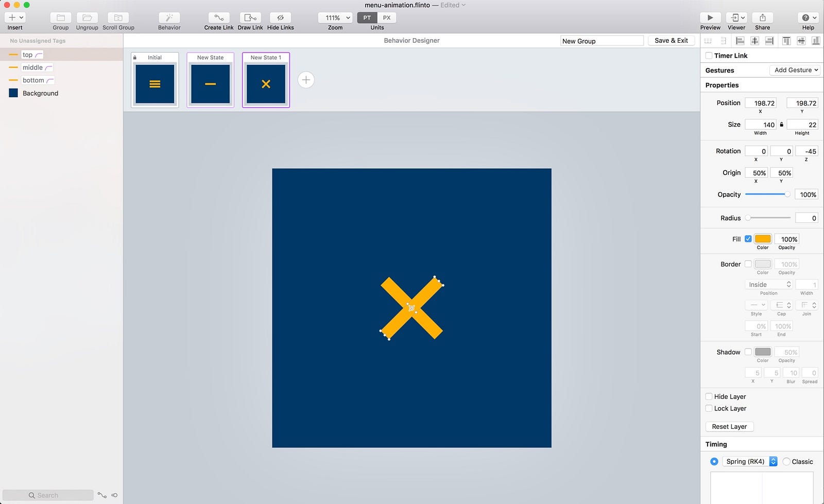Open the Add Gesture dropdown

[x=795, y=70]
